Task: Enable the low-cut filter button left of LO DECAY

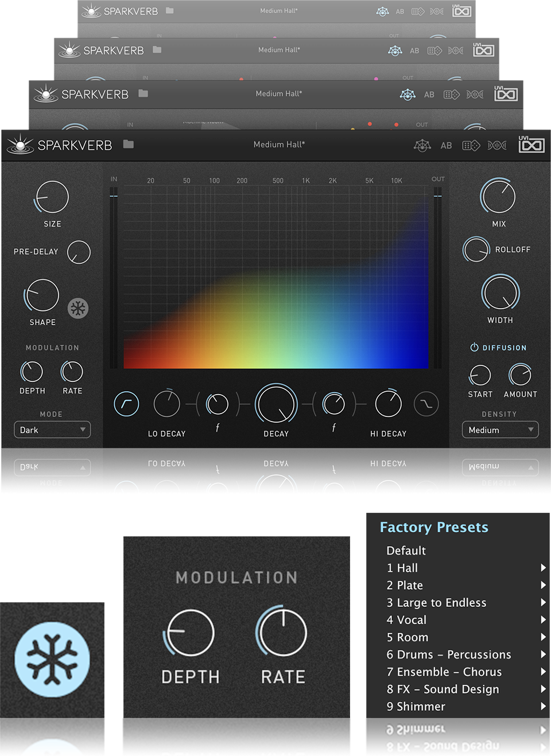Action: tap(126, 404)
